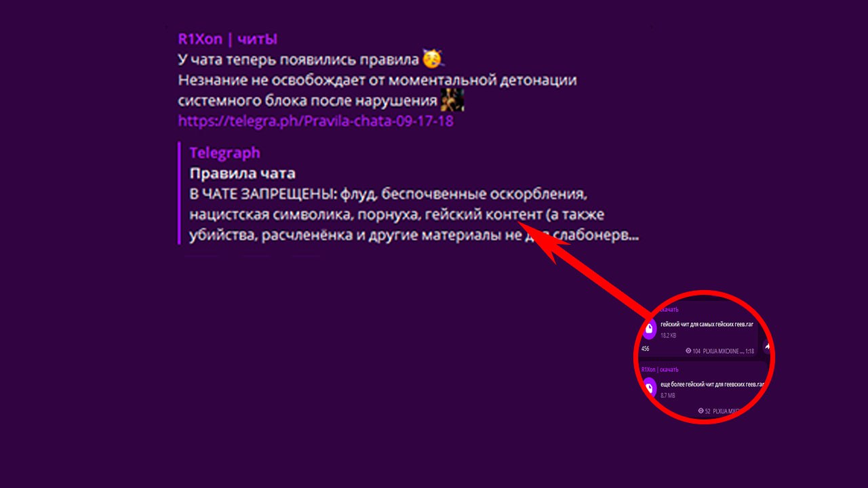Click the share arrow beside the first file post

click(767, 346)
